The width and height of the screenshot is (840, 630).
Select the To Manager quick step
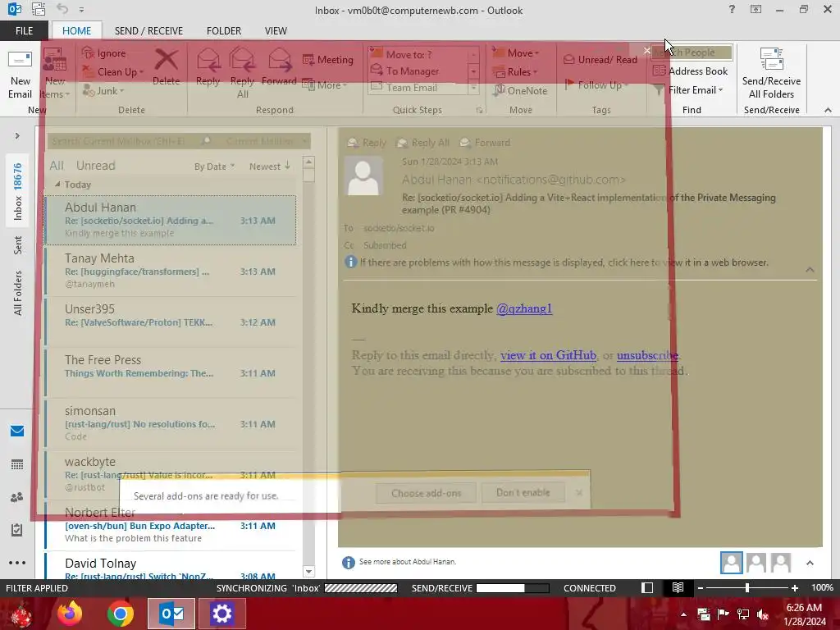click(405, 71)
